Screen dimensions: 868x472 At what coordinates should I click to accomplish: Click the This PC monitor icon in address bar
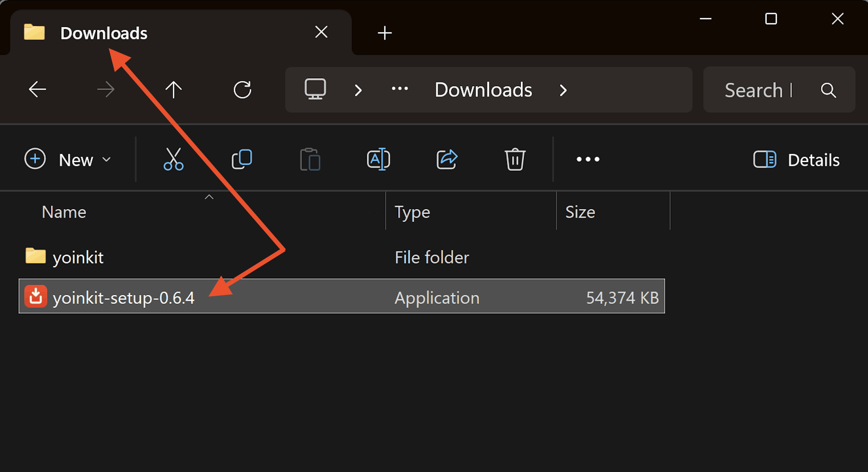(315, 89)
